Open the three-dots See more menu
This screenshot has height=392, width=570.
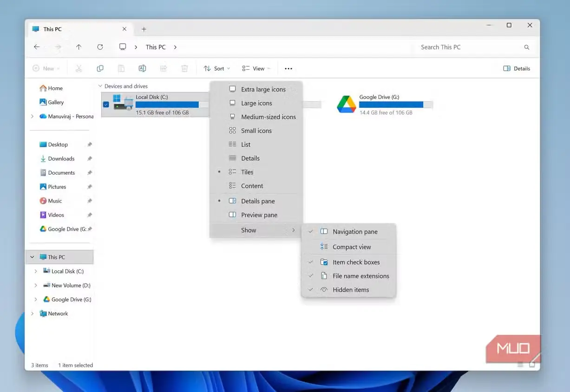[288, 69]
